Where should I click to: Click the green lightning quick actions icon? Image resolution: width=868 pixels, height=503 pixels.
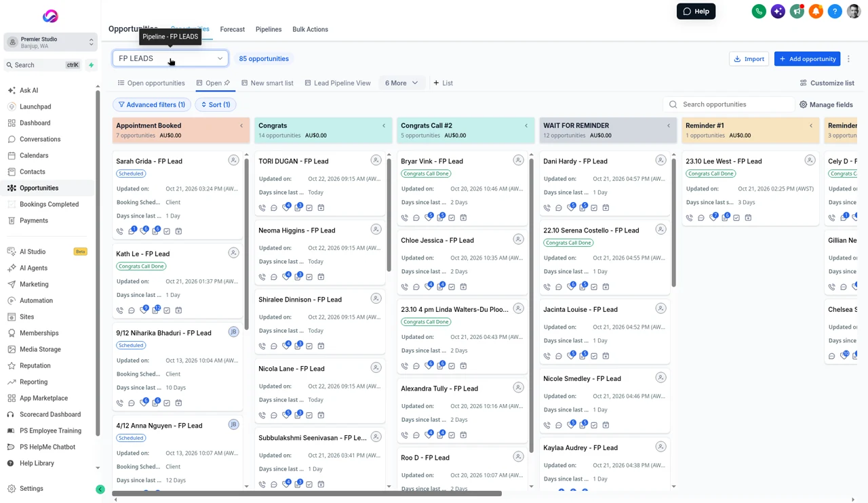coord(91,65)
